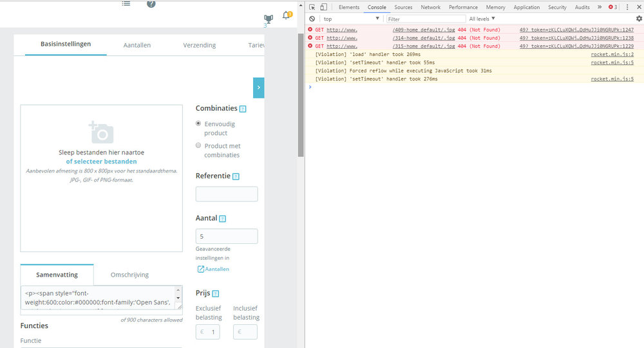Screen dimensions: 644x348
Task: Switch to DevTools Memory tab
Action: 496,7
